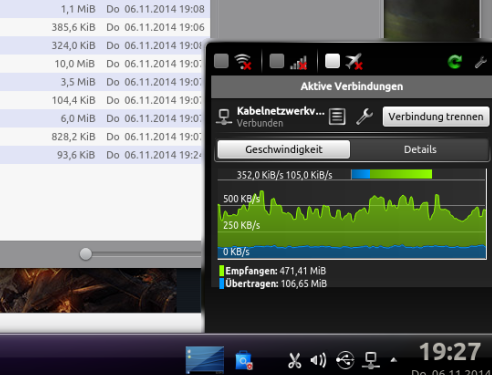Select the Kabelnetzwerkverbindung entry

click(x=270, y=117)
